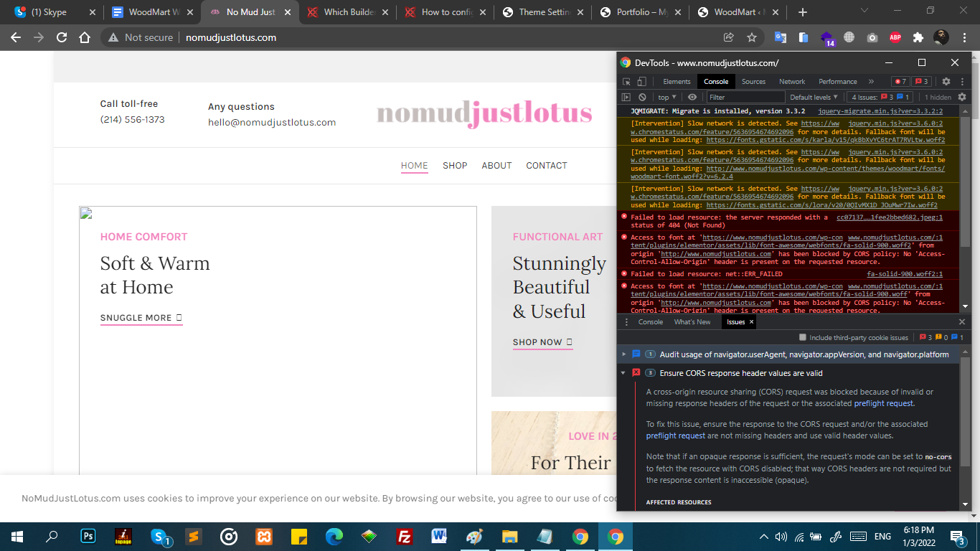Bookmark this page with the star icon
The image size is (980, 551).
tap(752, 37)
